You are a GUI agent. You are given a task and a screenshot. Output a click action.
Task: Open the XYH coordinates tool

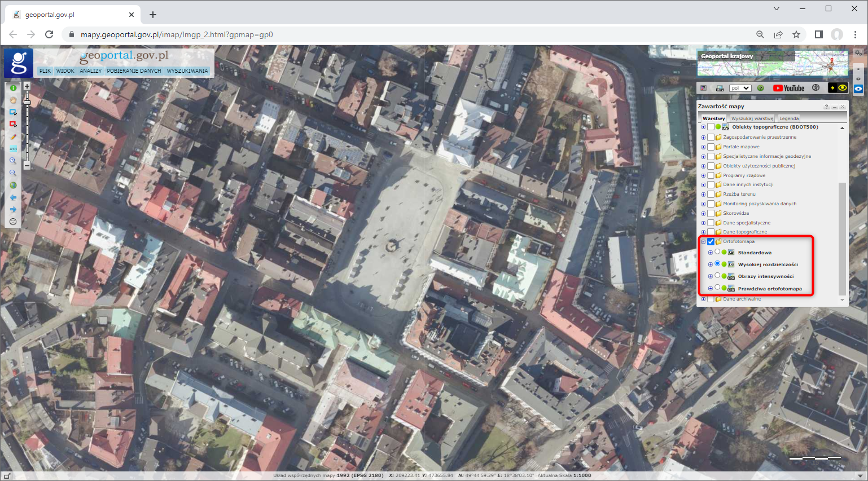(13, 149)
